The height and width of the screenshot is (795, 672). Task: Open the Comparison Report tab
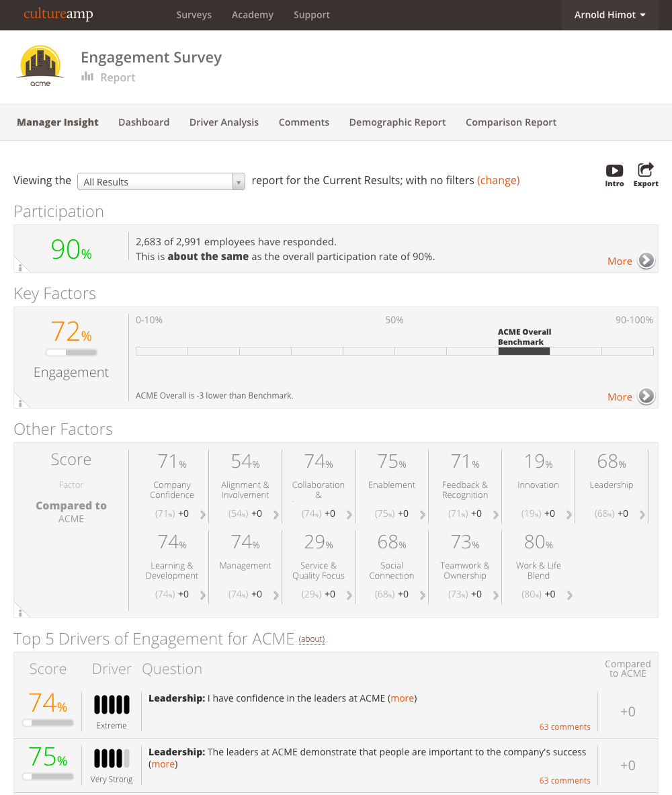[511, 122]
